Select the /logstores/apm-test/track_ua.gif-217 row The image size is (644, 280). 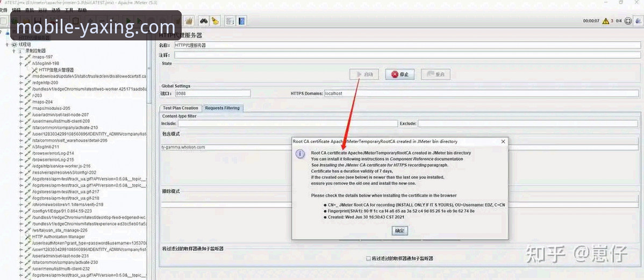click(65, 192)
